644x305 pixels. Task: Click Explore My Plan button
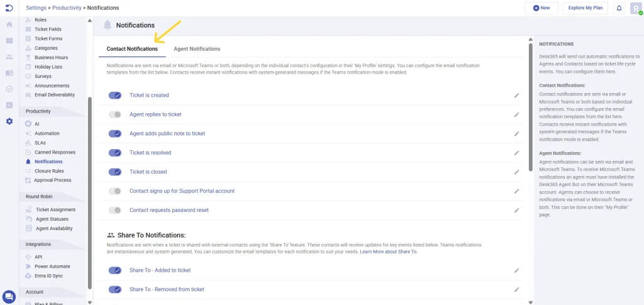click(586, 8)
